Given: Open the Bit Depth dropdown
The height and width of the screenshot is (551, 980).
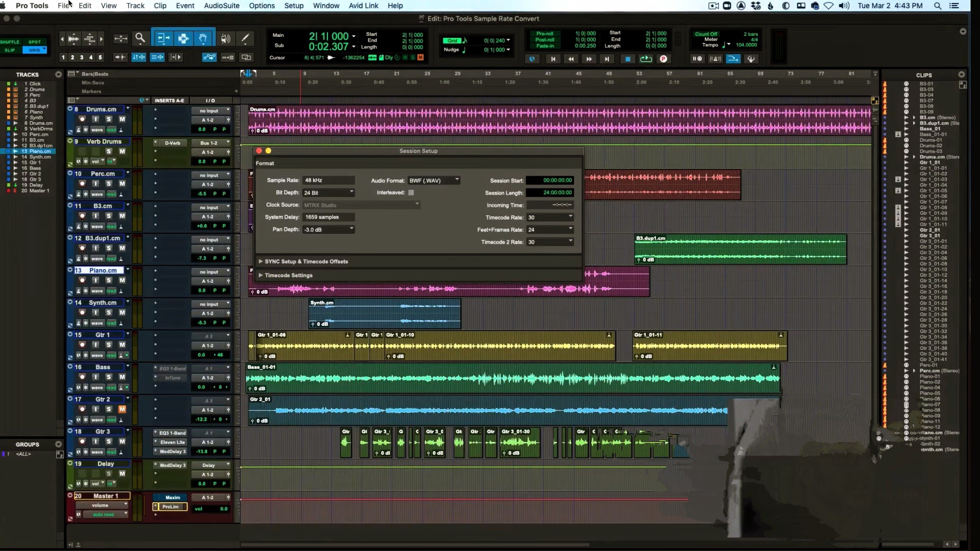Looking at the screenshot, I should [328, 193].
